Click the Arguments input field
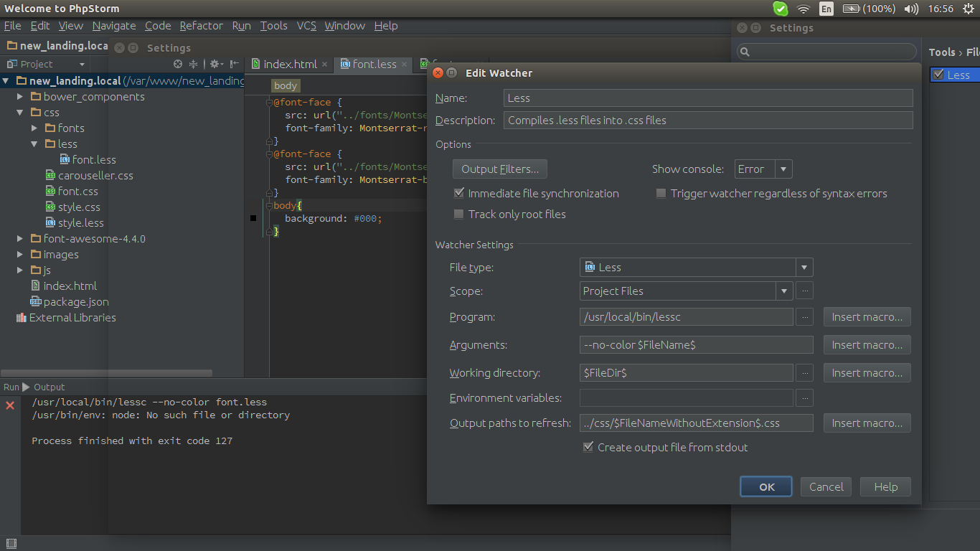This screenshot has width=980, height=551. 696,345
